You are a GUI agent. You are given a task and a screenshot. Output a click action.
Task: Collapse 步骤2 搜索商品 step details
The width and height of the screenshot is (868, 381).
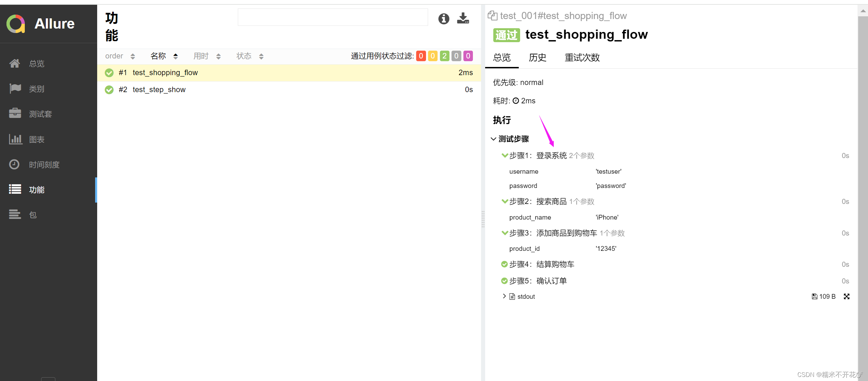(504, 201)
